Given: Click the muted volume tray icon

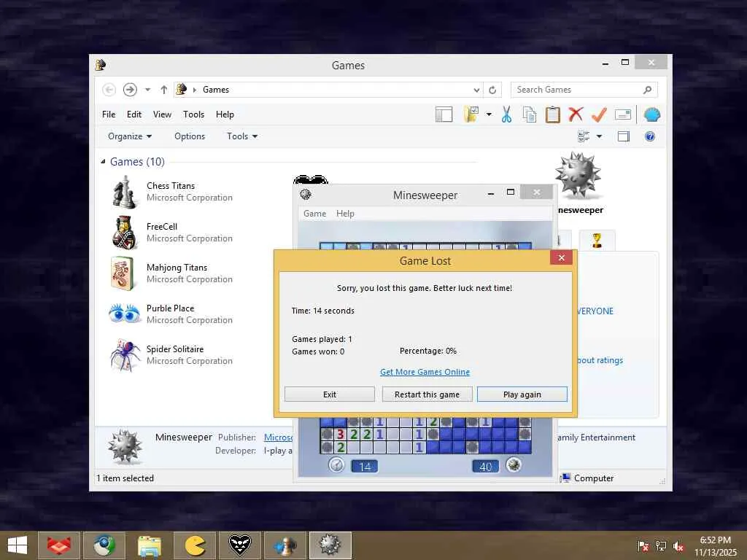Looking at the screenshot, I should point(678,546).
